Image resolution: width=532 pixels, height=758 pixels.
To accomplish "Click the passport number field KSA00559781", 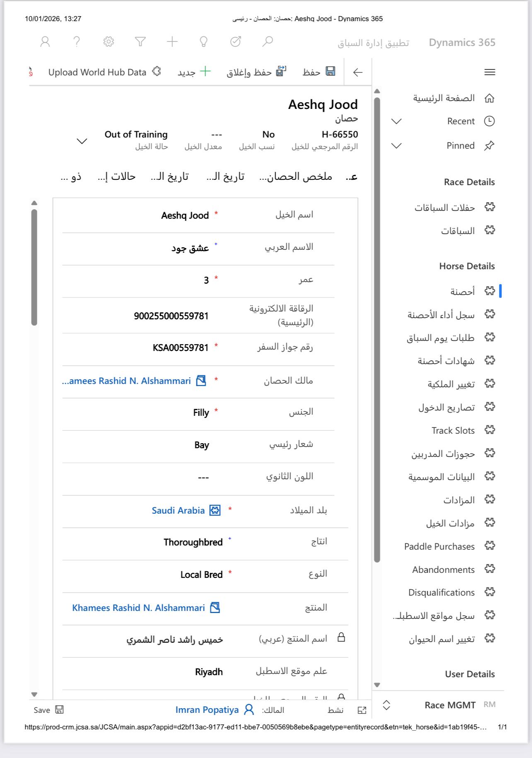I will 181,348.
